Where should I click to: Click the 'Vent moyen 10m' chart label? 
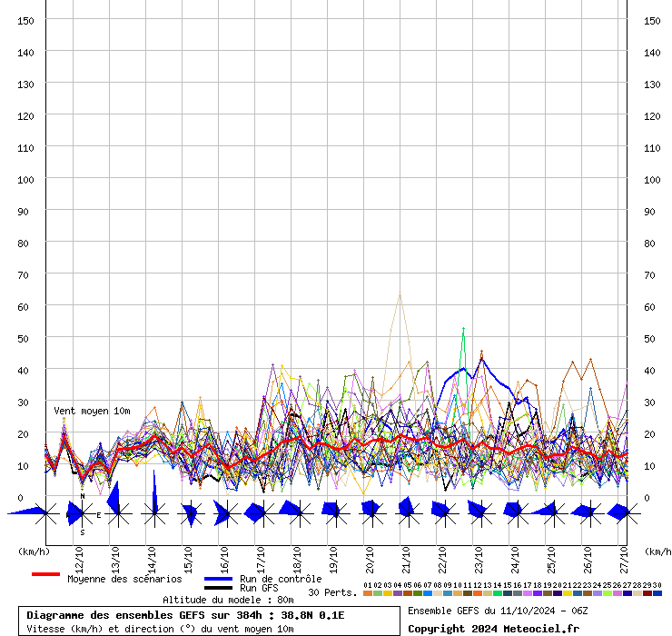click(90, 412)
